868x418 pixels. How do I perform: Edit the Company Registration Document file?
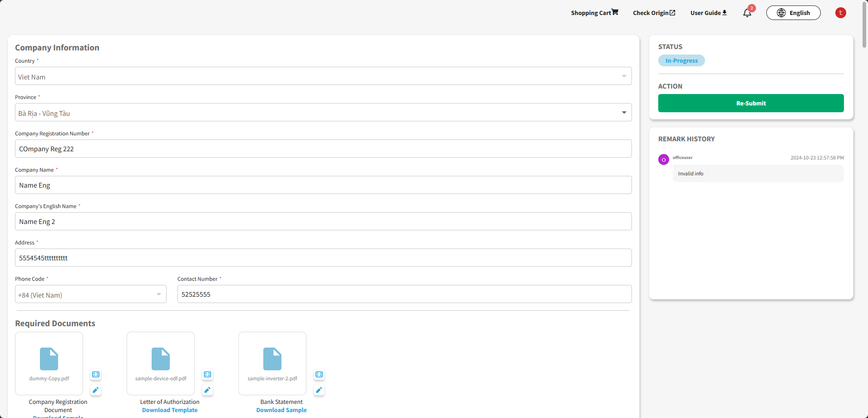pyautogui.click(x=96, y=390)
